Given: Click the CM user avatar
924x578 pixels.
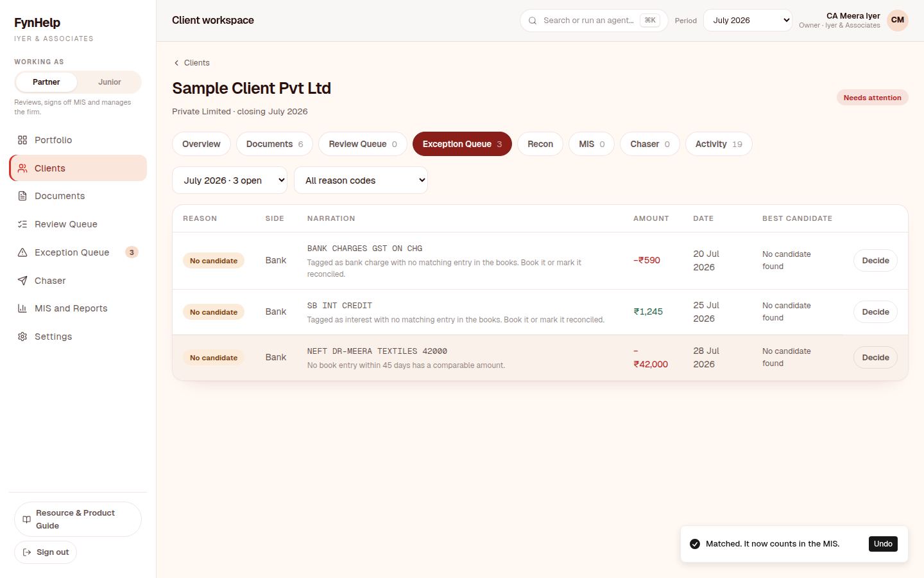Looking at the screenshot, I should tap(898, 21).
